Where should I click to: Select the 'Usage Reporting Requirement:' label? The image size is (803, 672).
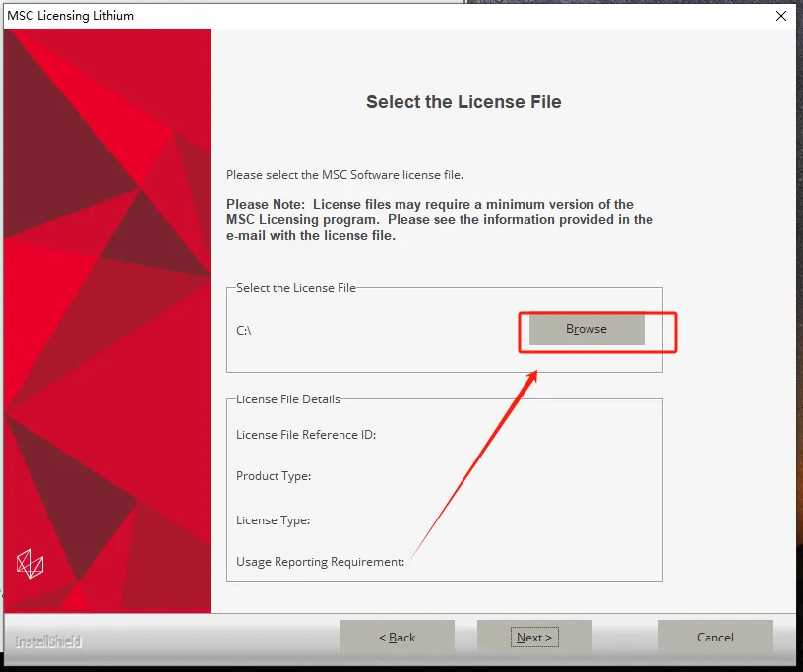click(320, 562)
